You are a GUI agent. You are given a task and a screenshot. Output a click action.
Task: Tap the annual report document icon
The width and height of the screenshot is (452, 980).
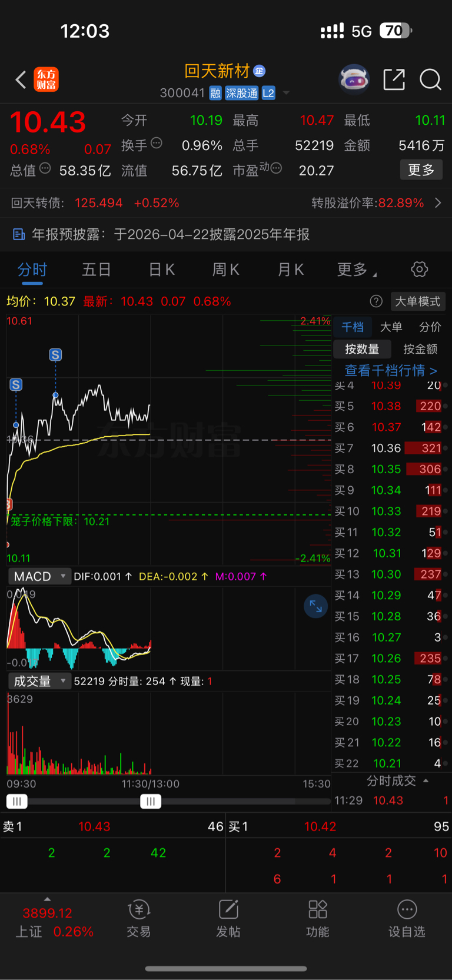(x=19, y=234)
